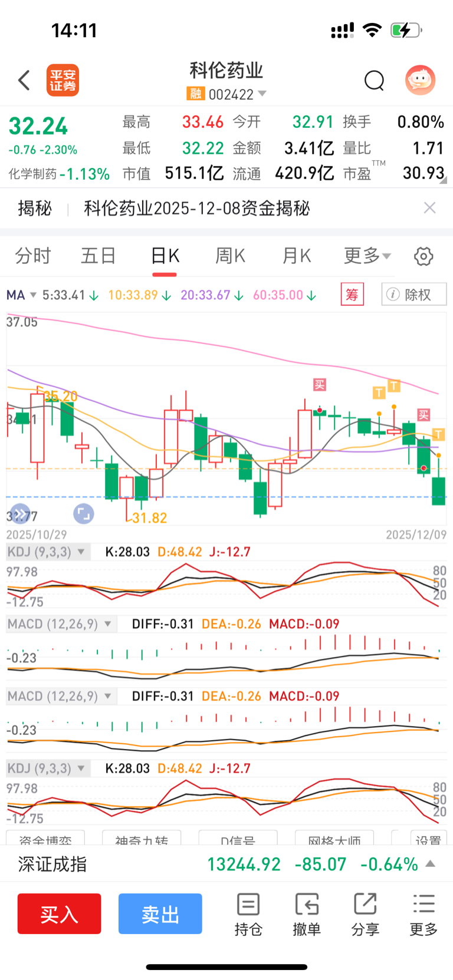
Task: Tap the 揭秘 label
Action: (35, 208)
